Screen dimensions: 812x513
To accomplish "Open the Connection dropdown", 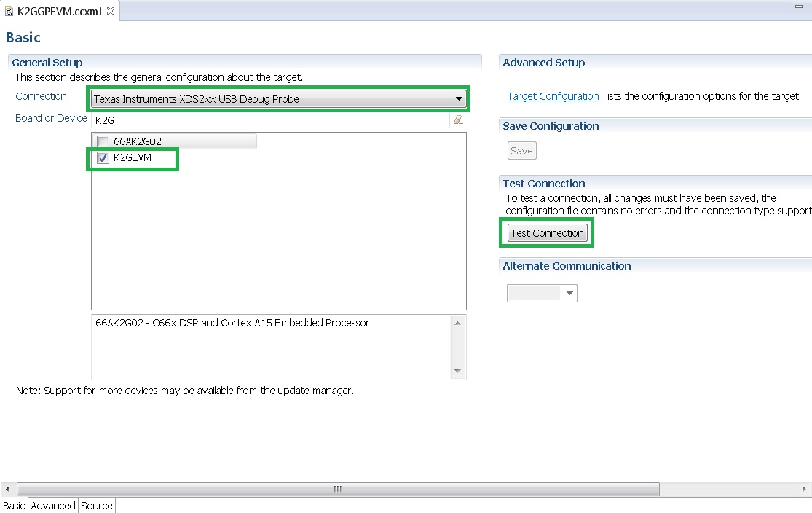I will [x=457, y=98].
